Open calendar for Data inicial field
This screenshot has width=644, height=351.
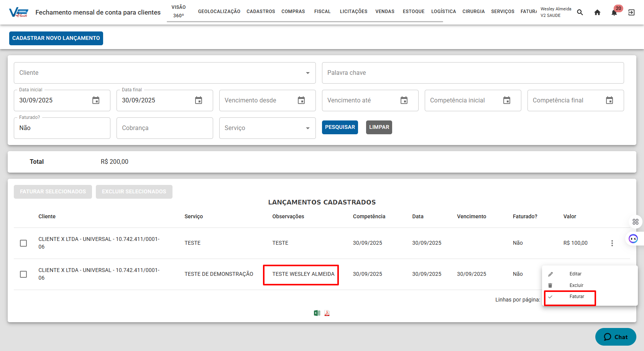[96, 101]
